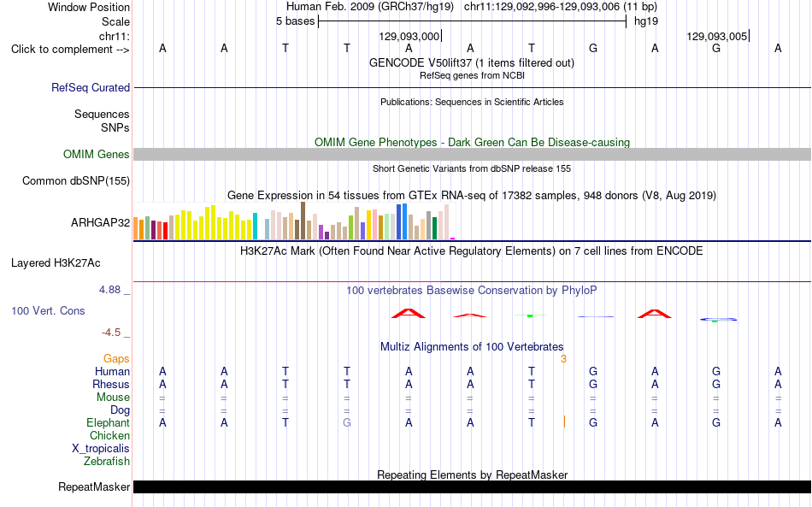812x507 pixels.
Task: Select the Human species label
Action: point(112,371)
